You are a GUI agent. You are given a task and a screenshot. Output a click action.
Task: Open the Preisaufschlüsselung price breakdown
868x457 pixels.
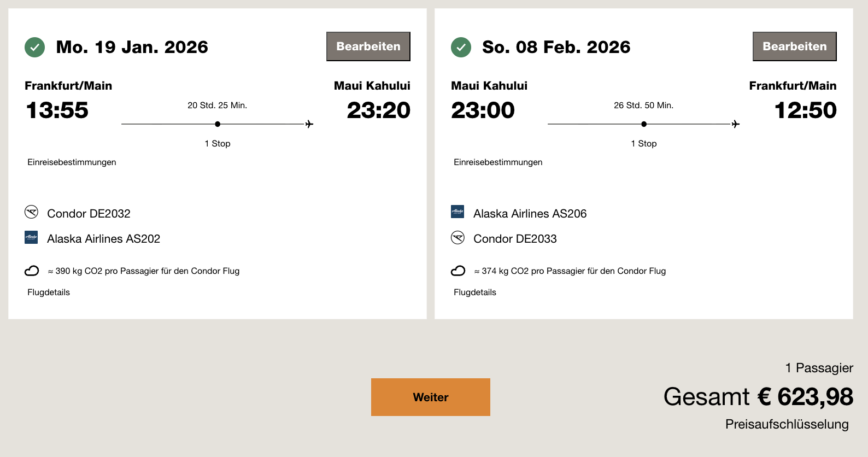(787, 424)
